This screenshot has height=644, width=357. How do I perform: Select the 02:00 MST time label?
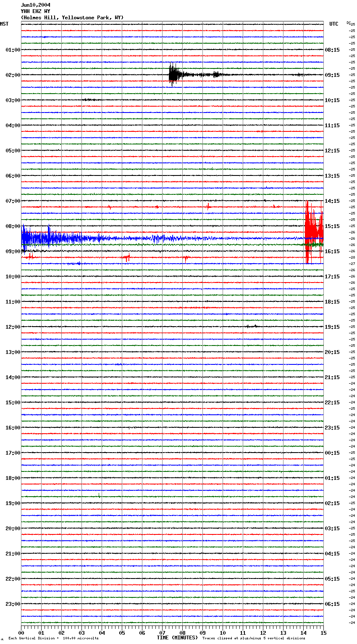(13, 75)
